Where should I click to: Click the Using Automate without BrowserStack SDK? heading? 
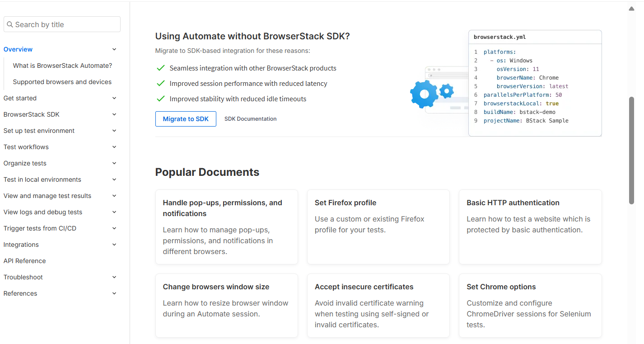tap(252, 36)
